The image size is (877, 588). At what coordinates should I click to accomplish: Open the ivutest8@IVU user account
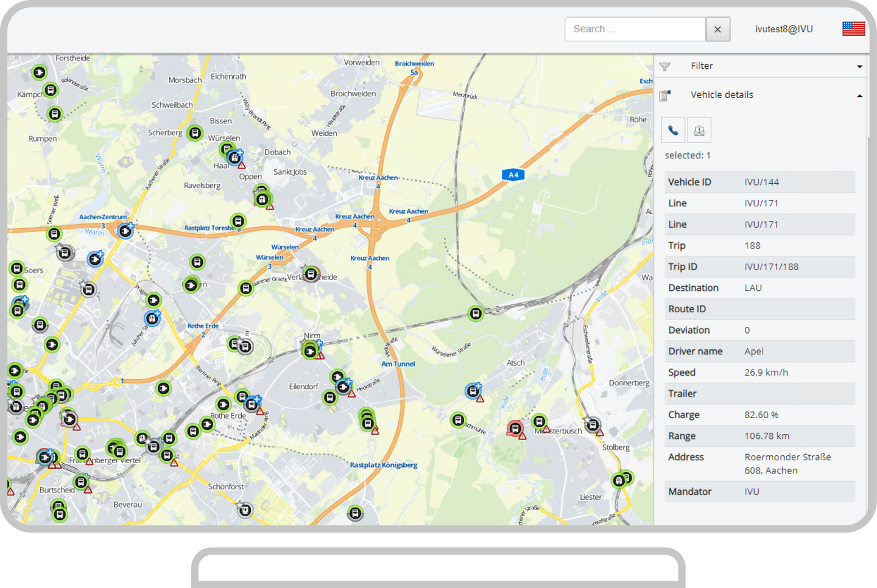coord(784,29)
